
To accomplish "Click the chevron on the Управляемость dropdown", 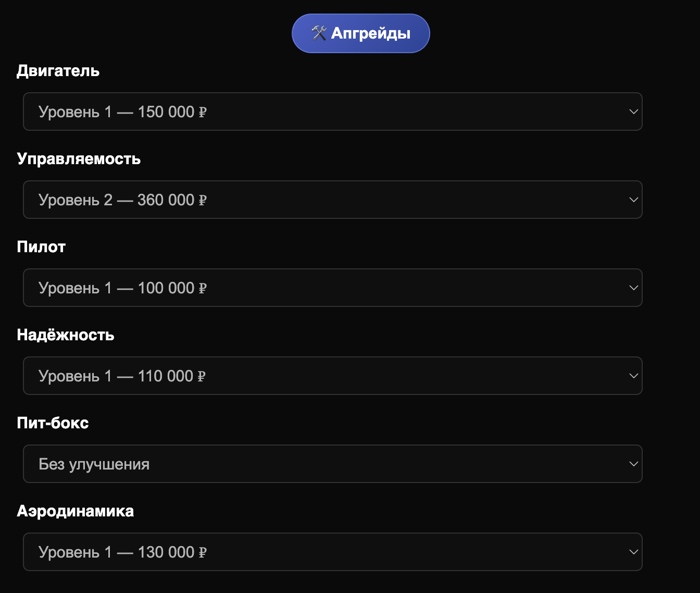I will click(633, 200).
